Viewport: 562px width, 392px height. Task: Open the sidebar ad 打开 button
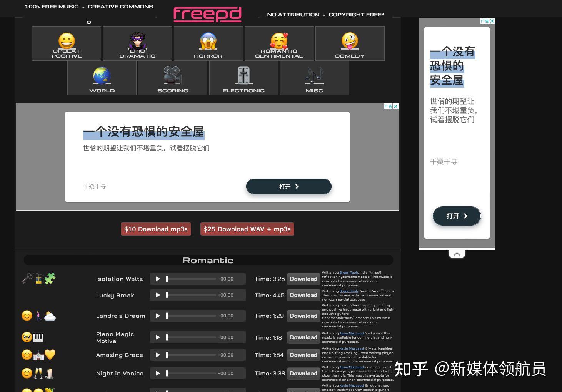tap(457, 216)
